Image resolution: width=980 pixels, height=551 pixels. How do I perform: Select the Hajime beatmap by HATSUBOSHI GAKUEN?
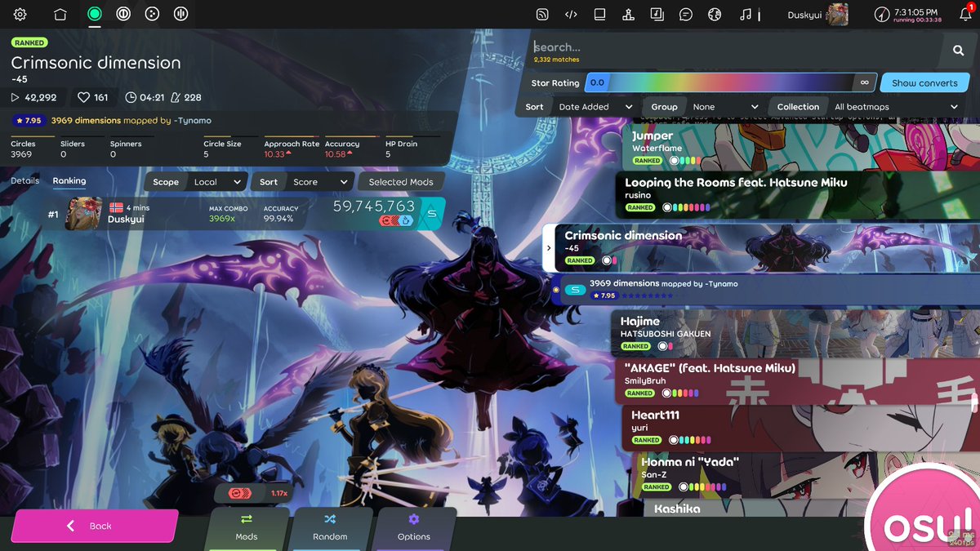pyautogui.click(x=795, y=333)
